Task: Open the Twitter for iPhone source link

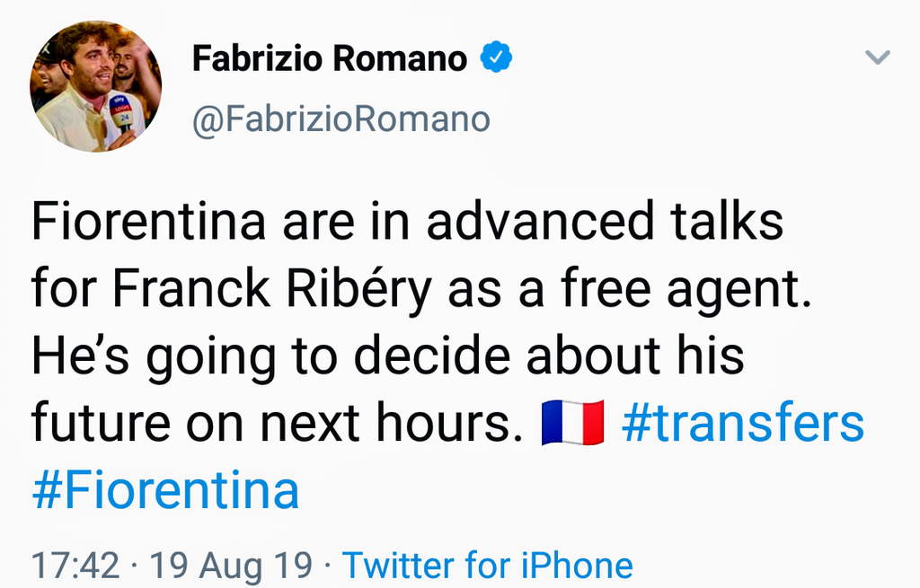Action: [x=487, y=566]
